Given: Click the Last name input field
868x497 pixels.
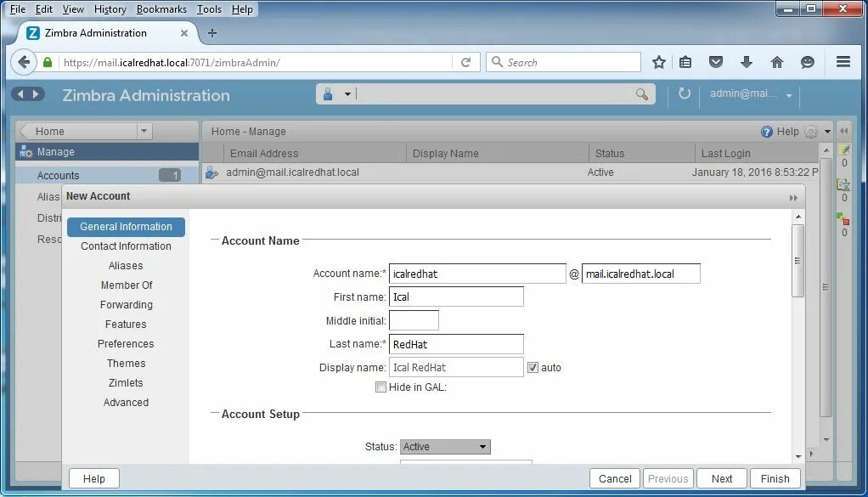Looking at the screenshot, I should [456, 344].
